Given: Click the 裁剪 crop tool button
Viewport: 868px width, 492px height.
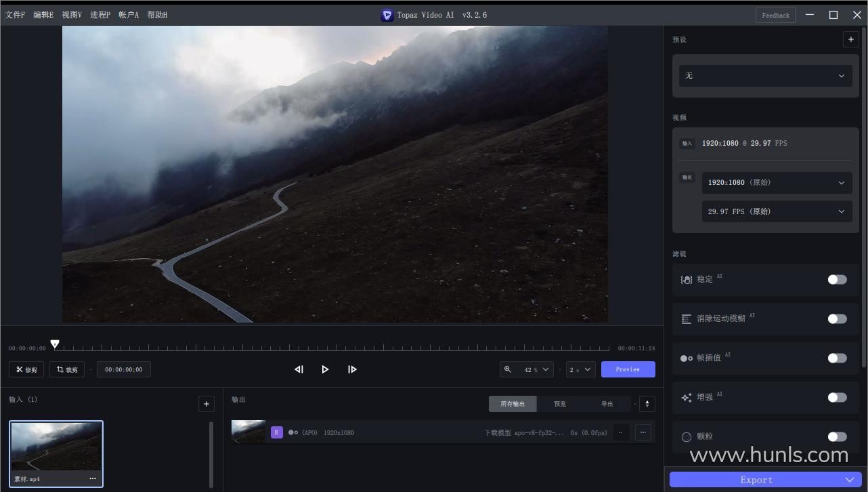Looking at the screenshot, I should (67, 369).
